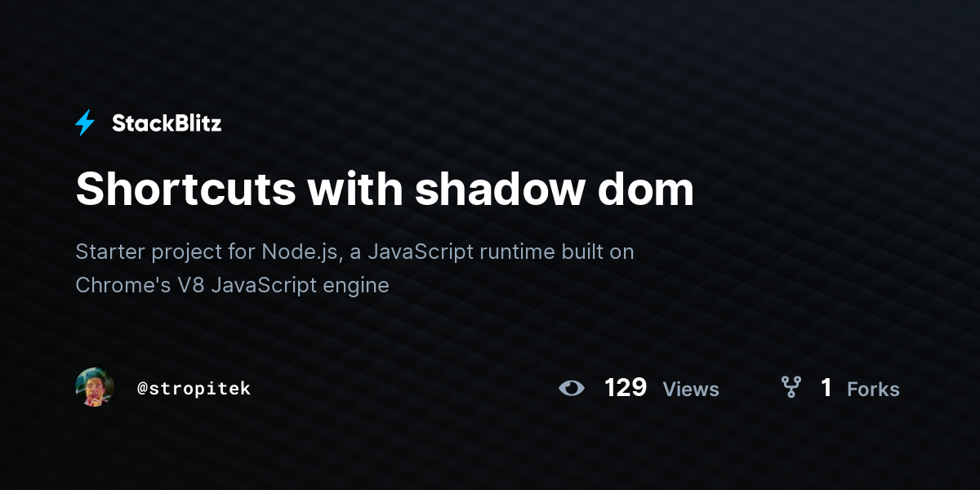The height and width of the screenshot is (490, 980).
Task: Click the words shadow dom in the title
Action: pyautogui.click(x=555, y=189)
